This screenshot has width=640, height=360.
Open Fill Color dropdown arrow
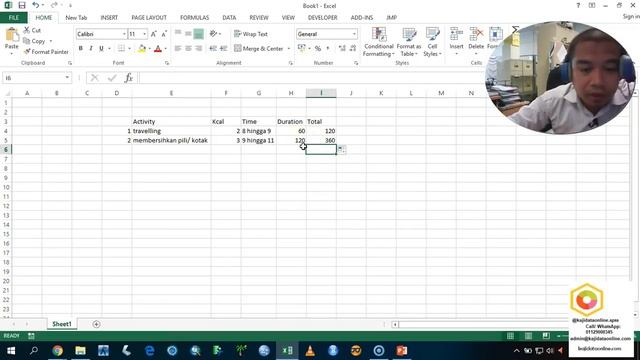[x=149, y=49]
